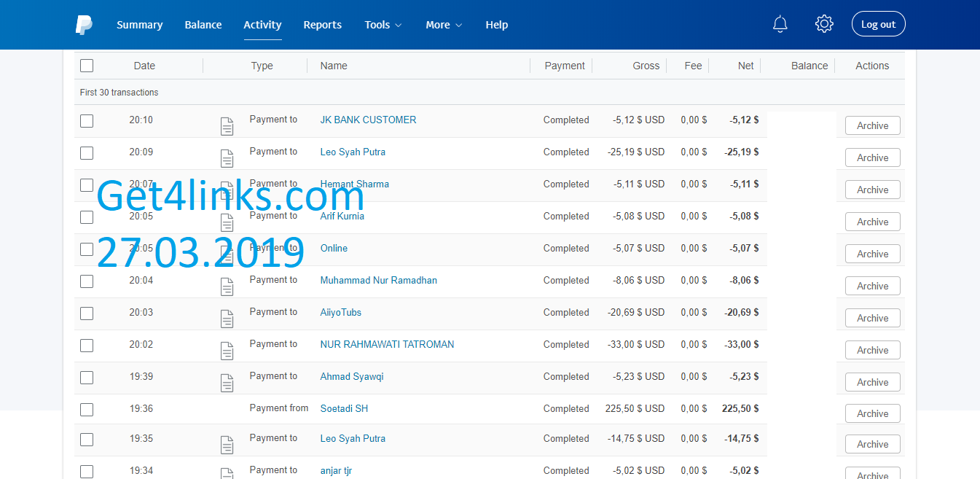Open Ahmad Syawqi name link
This screenshot has width=980, height=479.
pyautogui.click(x=352, y=377)
